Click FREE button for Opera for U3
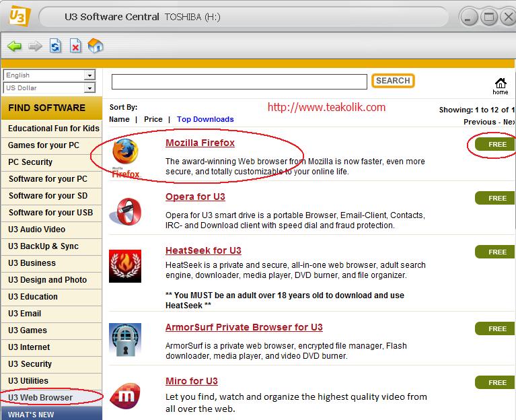 (x=495, y=198)
